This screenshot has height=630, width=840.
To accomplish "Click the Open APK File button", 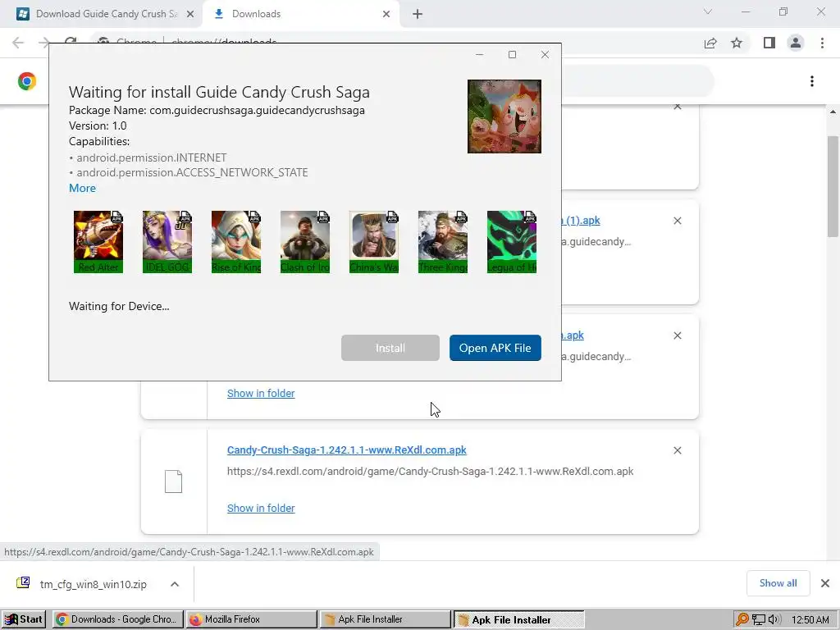I will pos(495,348).
